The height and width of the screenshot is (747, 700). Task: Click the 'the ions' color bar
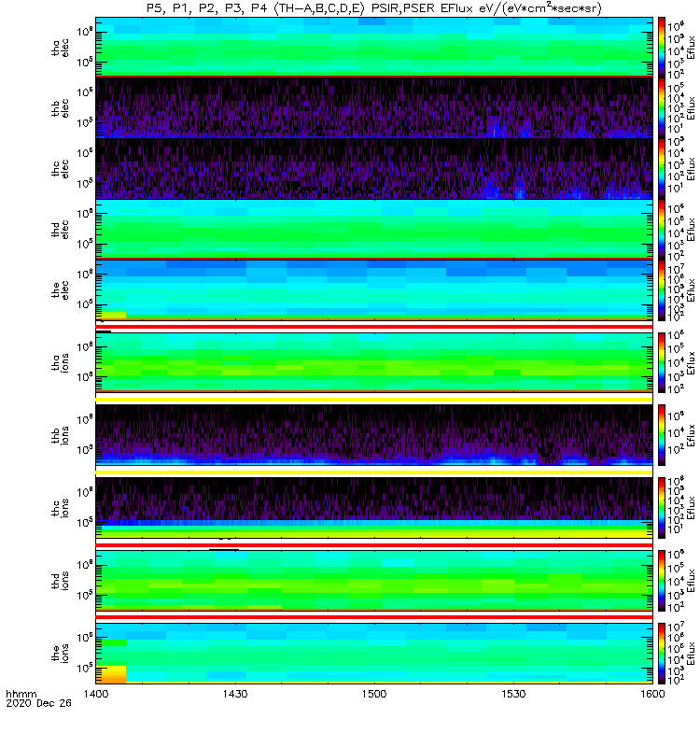click(662, 653)
